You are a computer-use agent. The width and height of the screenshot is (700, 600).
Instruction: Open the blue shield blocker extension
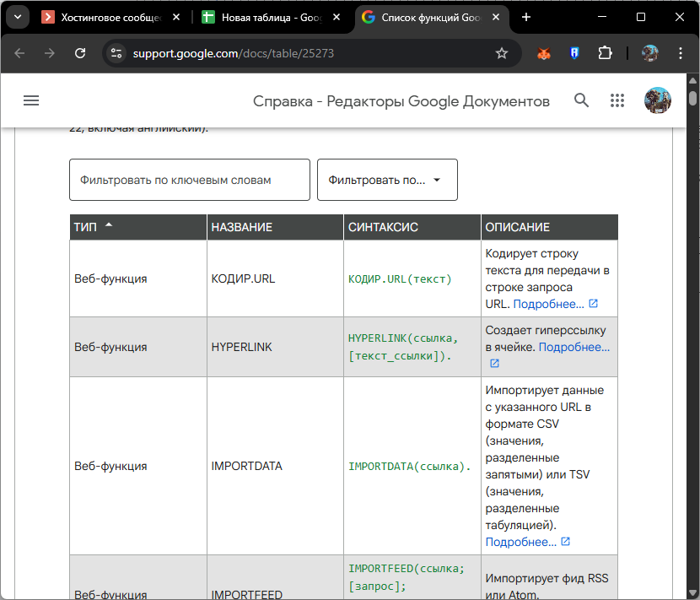click(x=574, y=52)
